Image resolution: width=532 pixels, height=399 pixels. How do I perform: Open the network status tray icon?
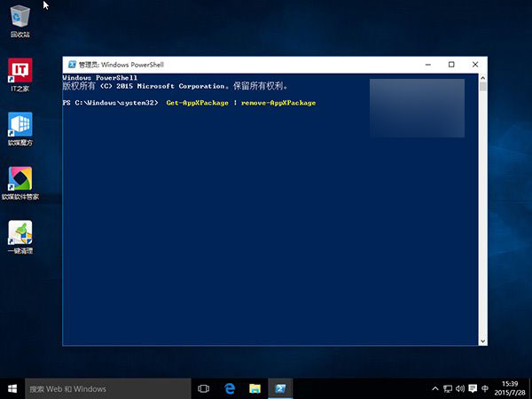[449, 388]
